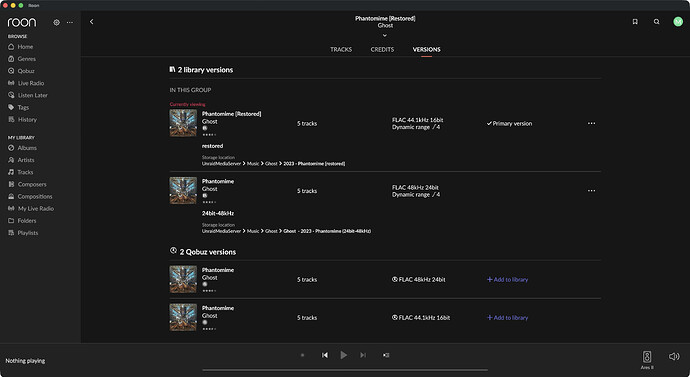Browse Composers in My Library

pos(27,184)
